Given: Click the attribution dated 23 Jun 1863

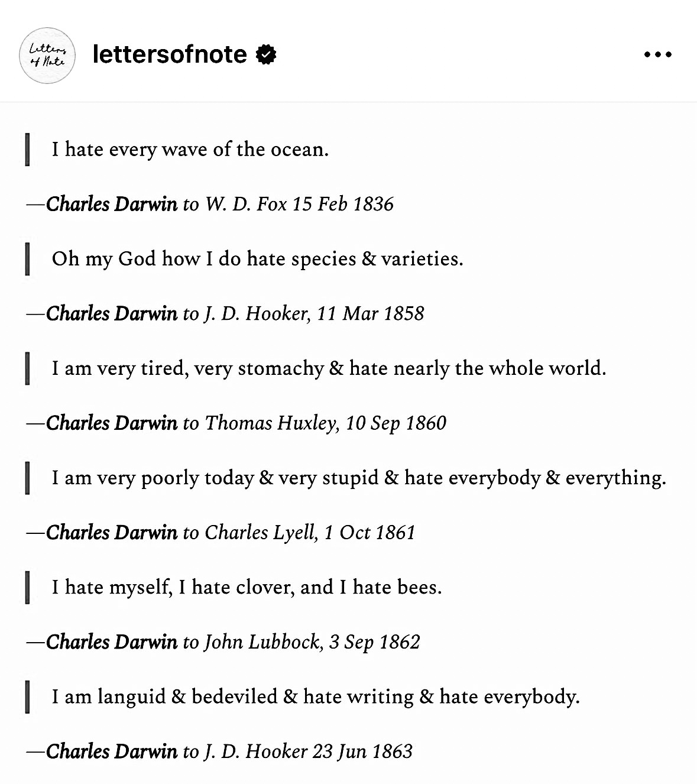Looking at the screenshot, I should click(x=219, y=751).
